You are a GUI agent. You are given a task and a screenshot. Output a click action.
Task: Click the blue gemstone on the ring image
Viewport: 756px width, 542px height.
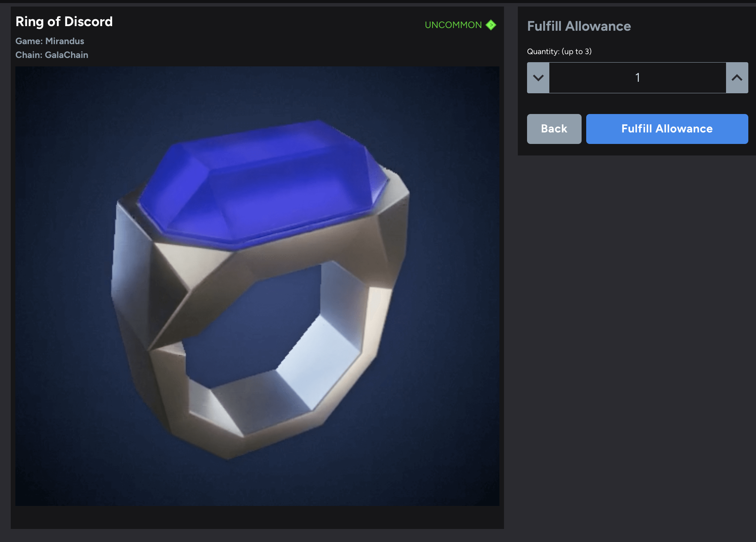(x=261, y=180)
